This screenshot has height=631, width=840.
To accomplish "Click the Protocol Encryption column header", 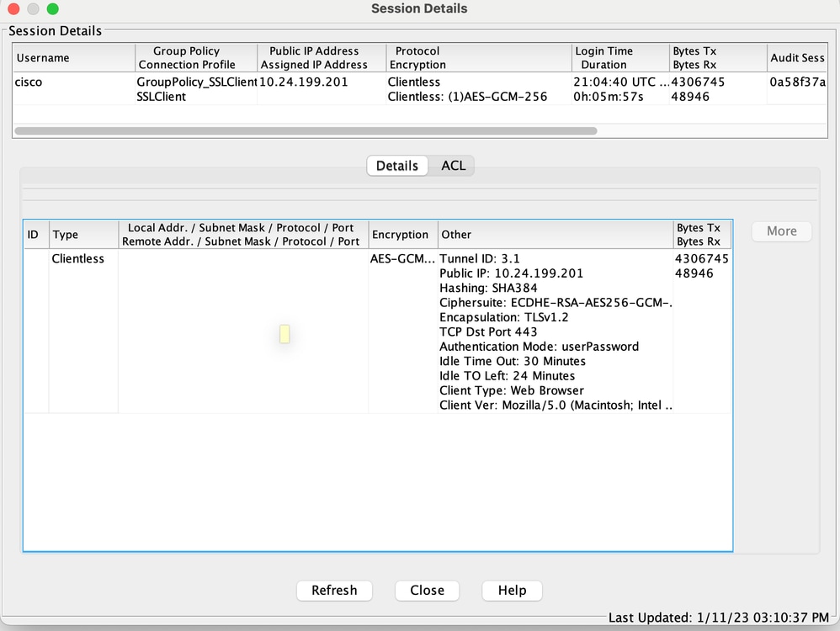I will (x=478, y=58).
